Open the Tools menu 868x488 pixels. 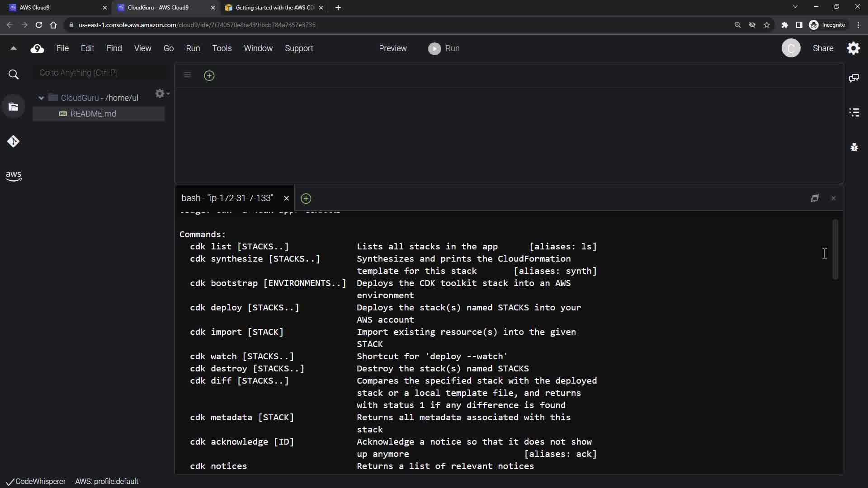[222, 48]
